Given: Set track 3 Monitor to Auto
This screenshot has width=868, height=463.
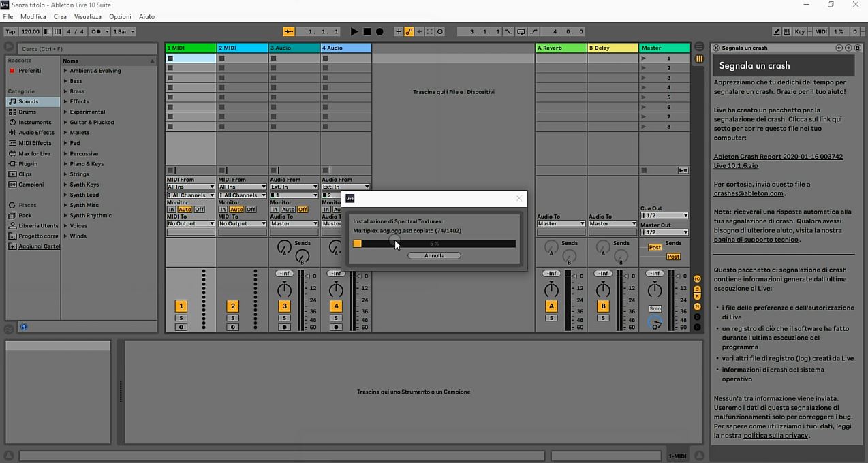Looking at the screenshot, I should (288, 209).
